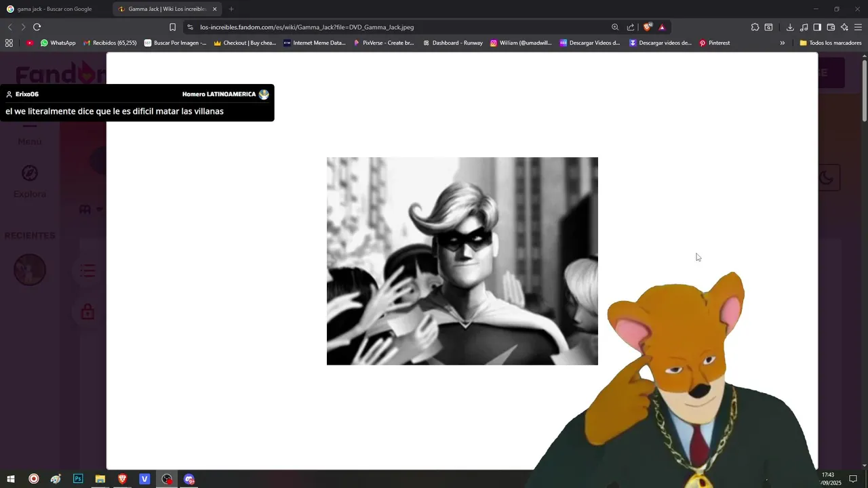868x488 pixels.
Task: Open Brave Shields lion icon
Action: tap(647, 27)
